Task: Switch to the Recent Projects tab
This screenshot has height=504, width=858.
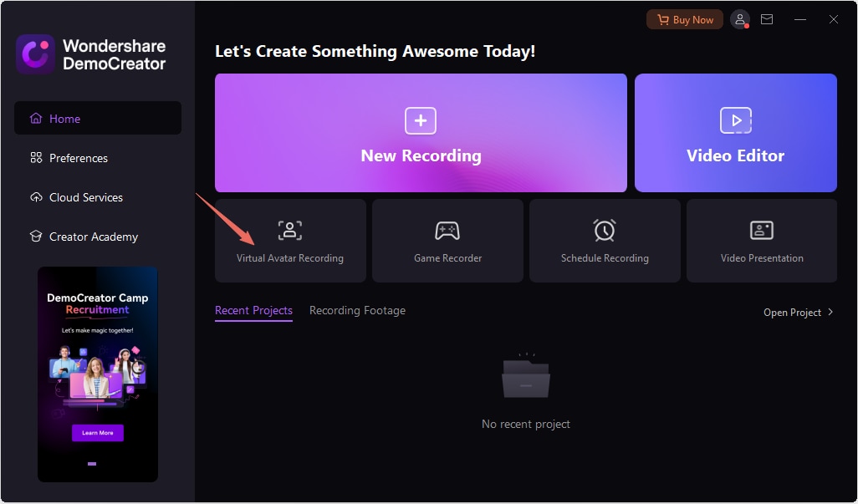Action: (253, 310)
